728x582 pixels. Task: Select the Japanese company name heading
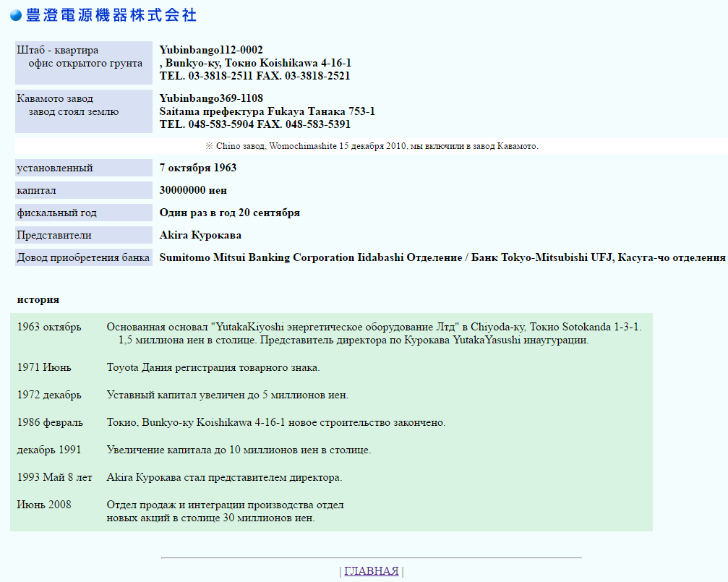pos(111,15)
